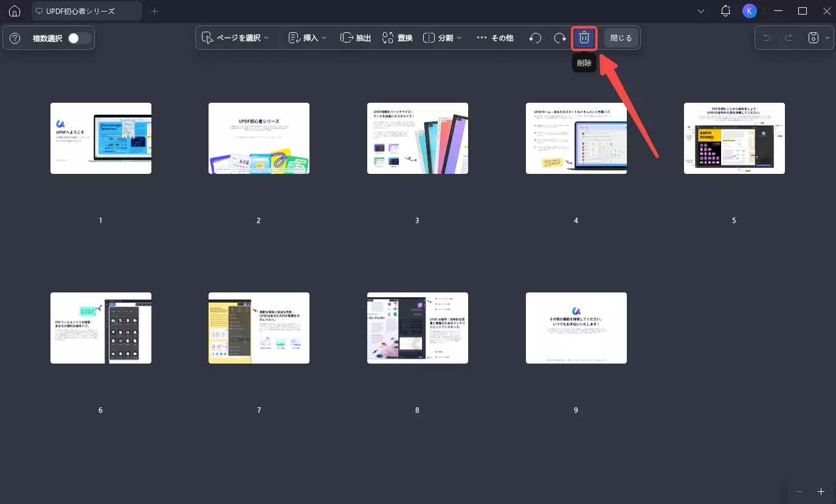Image resolution: width=836 pixels, height=504 pixels.
Task: Open the その他 more options menu
Action: click(495, 38)
